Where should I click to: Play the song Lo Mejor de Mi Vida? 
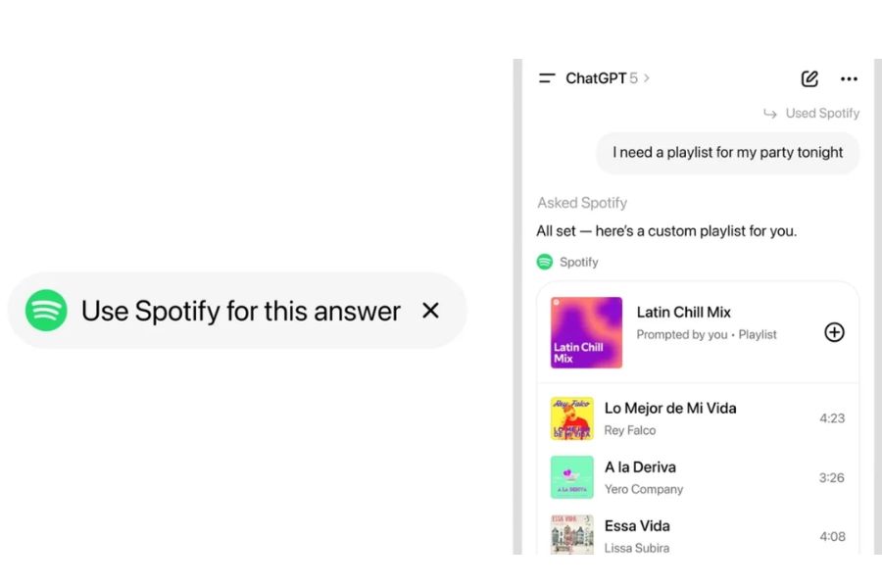670,408
